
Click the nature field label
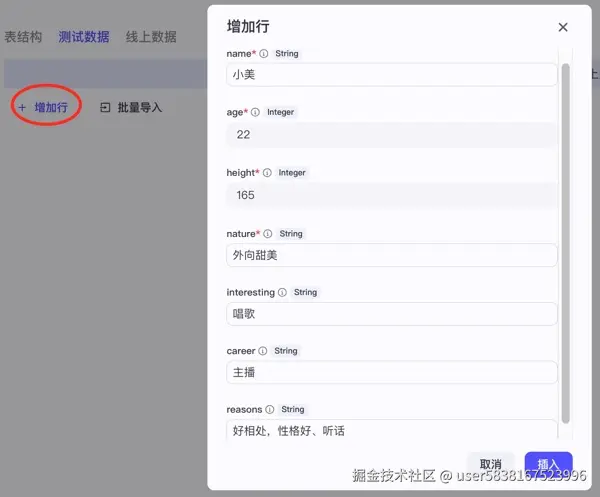[243, 233]
